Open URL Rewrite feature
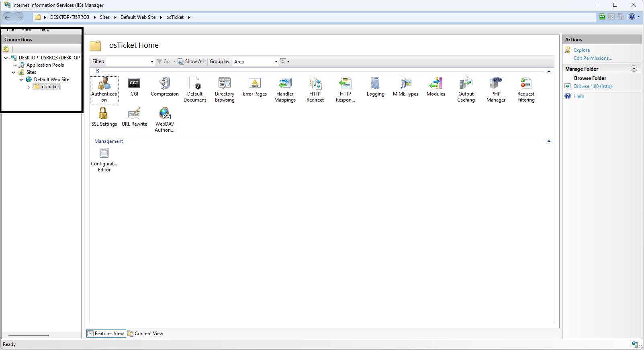 (x=134, y=117)
